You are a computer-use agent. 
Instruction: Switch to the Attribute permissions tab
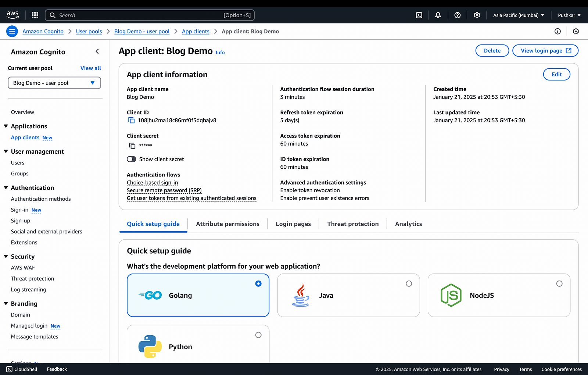pos(227,224)
